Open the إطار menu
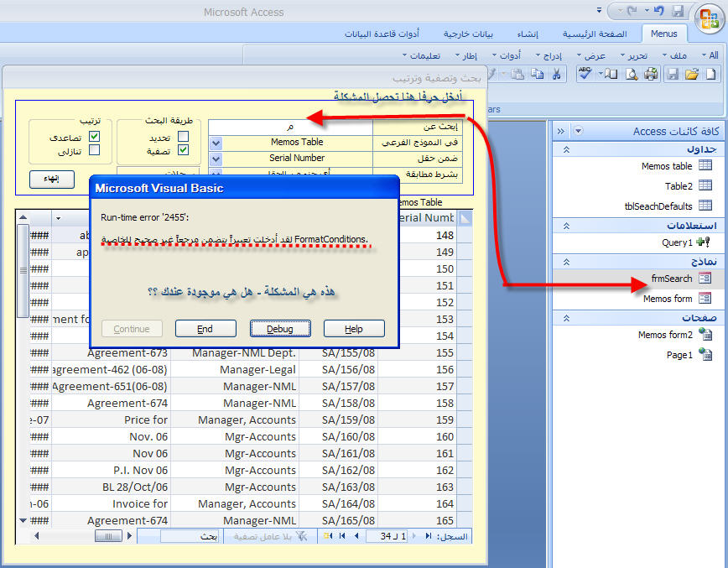 click(x=466, y=55)
